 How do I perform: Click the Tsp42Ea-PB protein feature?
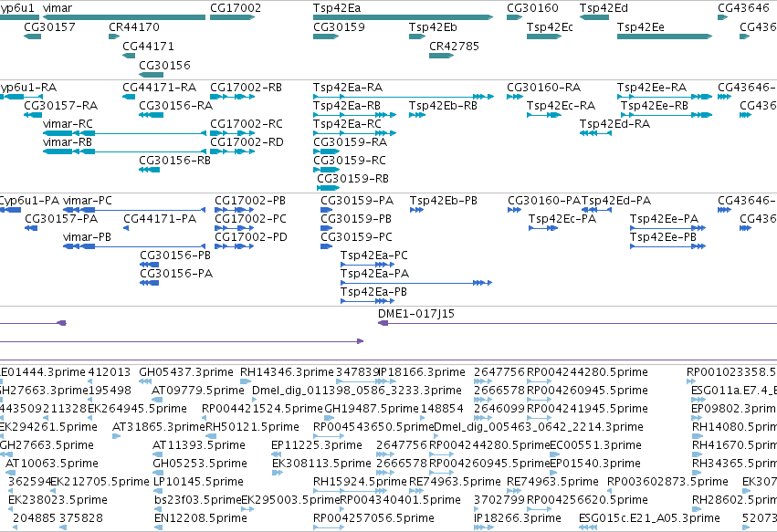368,302
